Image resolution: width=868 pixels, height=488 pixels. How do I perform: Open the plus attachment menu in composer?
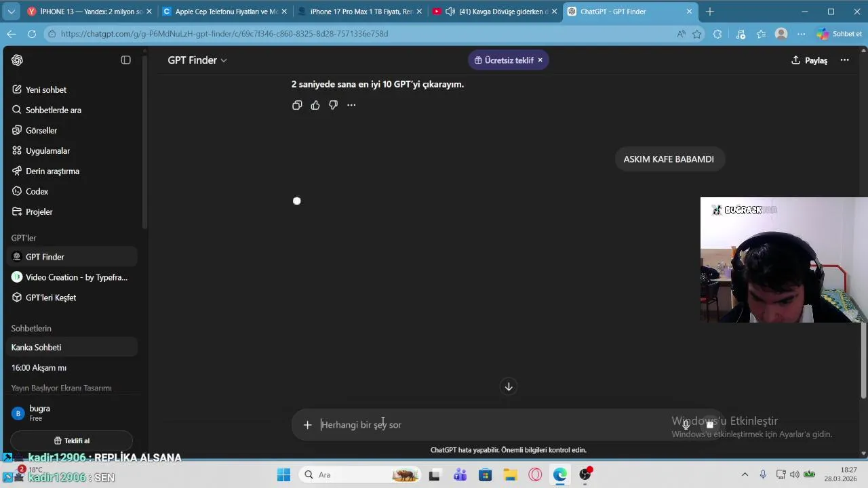point(307,425)
